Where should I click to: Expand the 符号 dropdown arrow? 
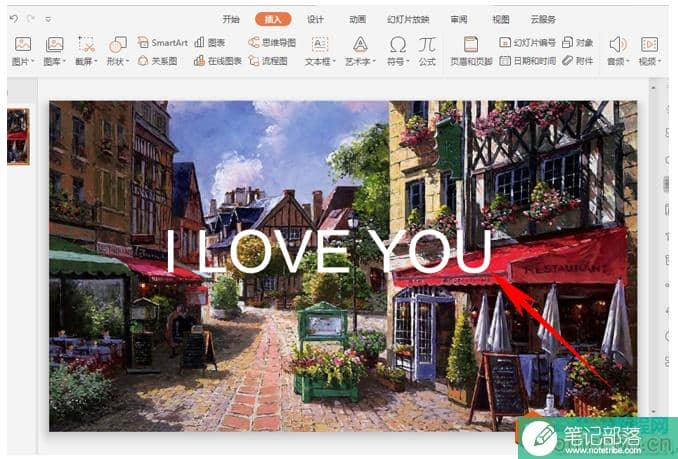coord(408,61)
